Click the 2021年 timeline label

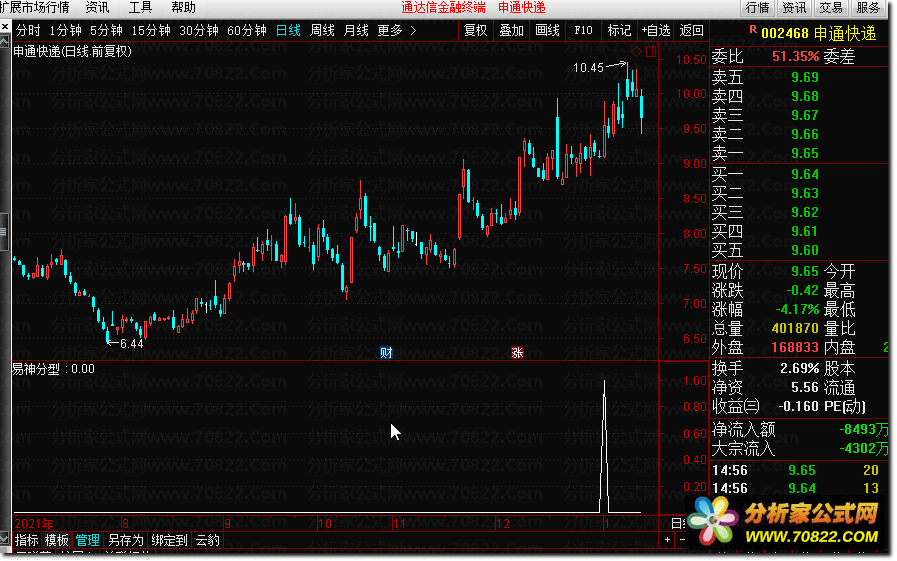click(34, 523)
